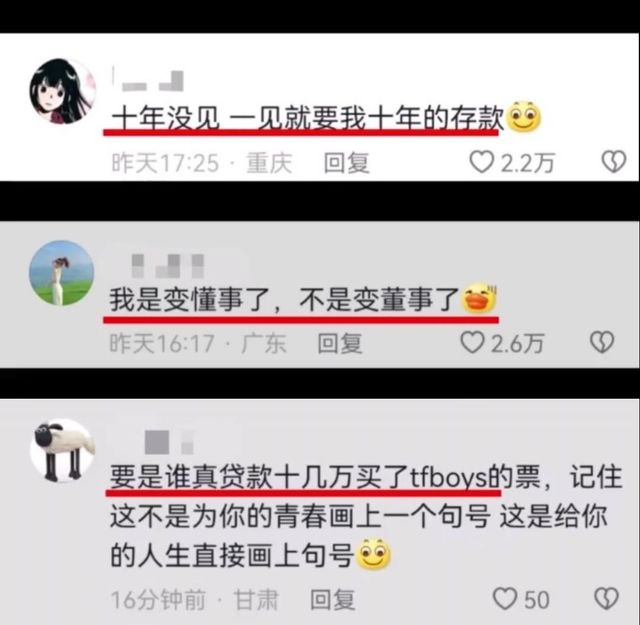Tap the broken heart on the 广东 comment
Image resolution: width=640 pixels, height=625 pixels.
click(602, 342)
